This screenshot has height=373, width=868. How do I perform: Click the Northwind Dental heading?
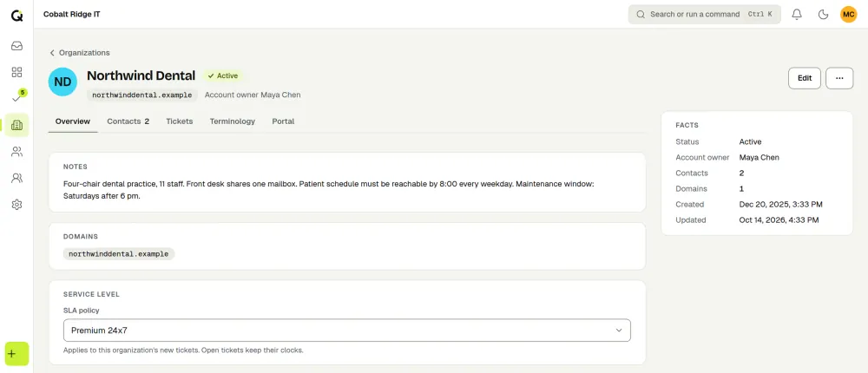click(x=141, y=75)
